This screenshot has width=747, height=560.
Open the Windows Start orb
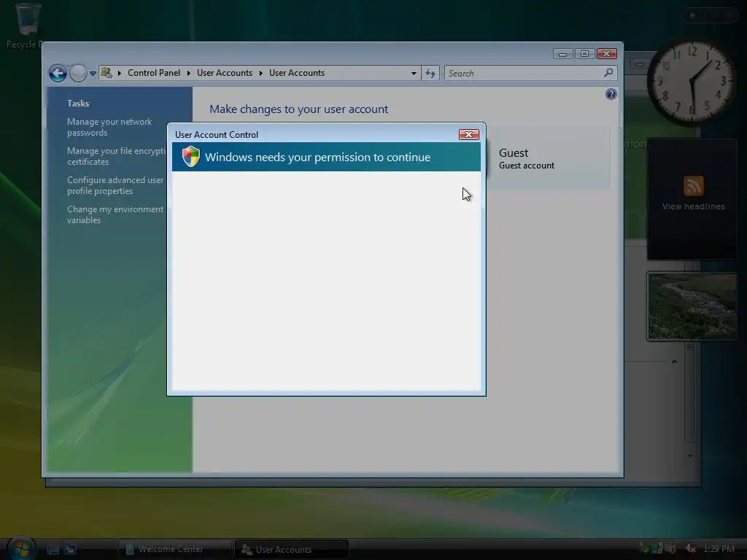pyautogui.click(x=21, y=548)
